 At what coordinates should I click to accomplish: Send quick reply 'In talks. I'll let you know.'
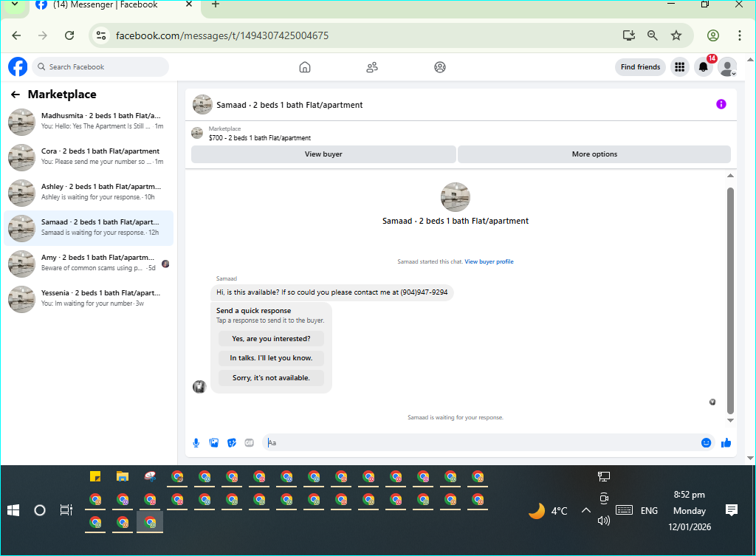(x=271, y=358)
